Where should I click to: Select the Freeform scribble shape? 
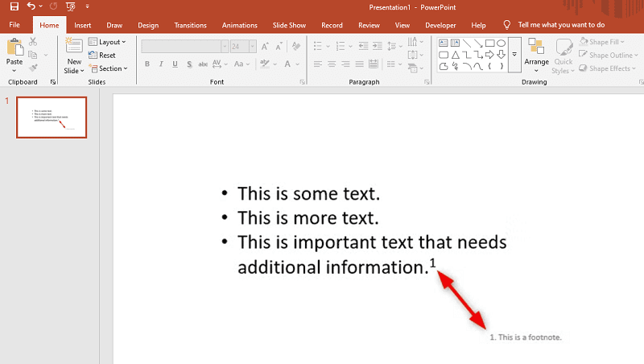[x=455, y=66]
